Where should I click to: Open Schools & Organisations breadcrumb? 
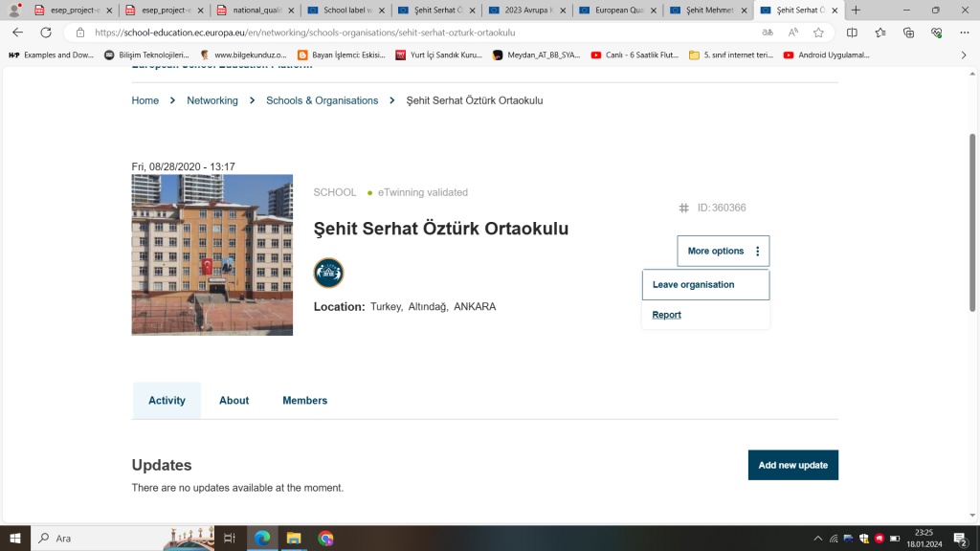pyautogui.click(x=322, y=100)
